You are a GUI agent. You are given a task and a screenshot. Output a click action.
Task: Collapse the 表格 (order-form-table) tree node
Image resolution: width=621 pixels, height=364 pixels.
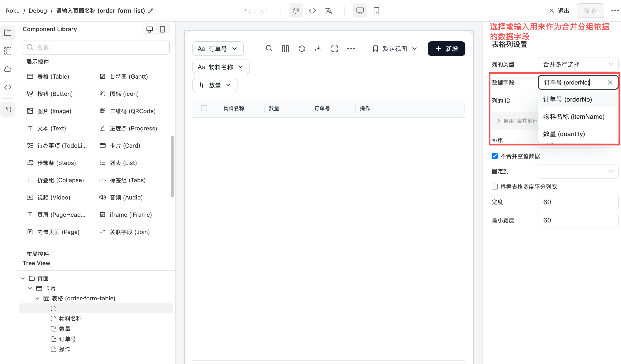click(37, 298)
